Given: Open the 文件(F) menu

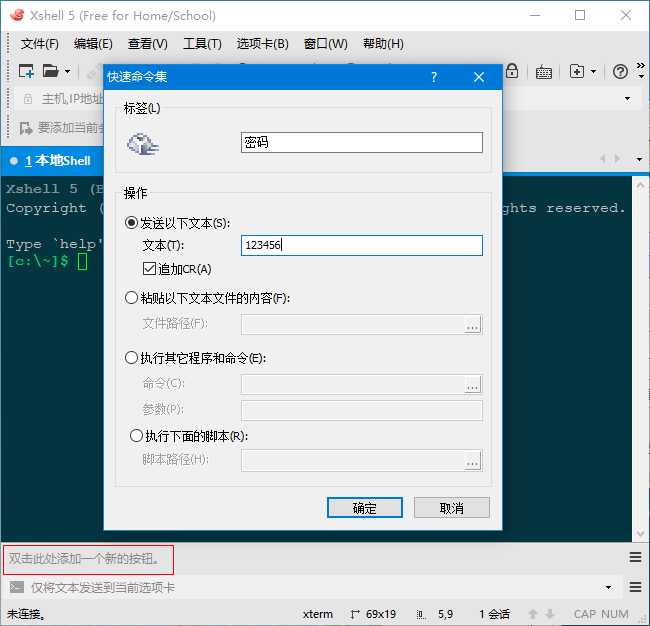Looking at the screenshot, I should point(40,44).
